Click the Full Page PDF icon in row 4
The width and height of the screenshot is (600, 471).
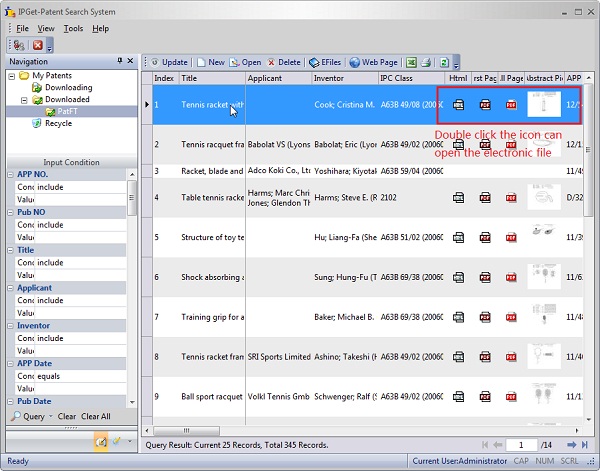[x=511, y=197]
